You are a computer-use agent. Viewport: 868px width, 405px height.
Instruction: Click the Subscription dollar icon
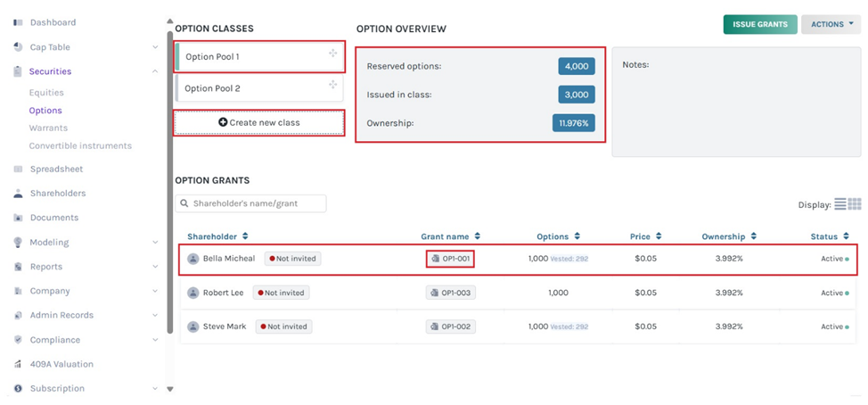(x=18, y=388)
